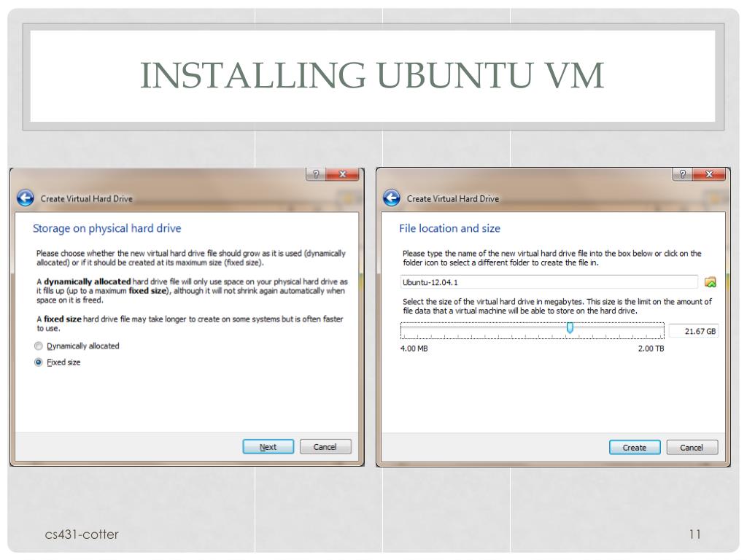Close the File location and size dialog
The width and height of the screenshot is (747, 560).
[x=708, y=174]
